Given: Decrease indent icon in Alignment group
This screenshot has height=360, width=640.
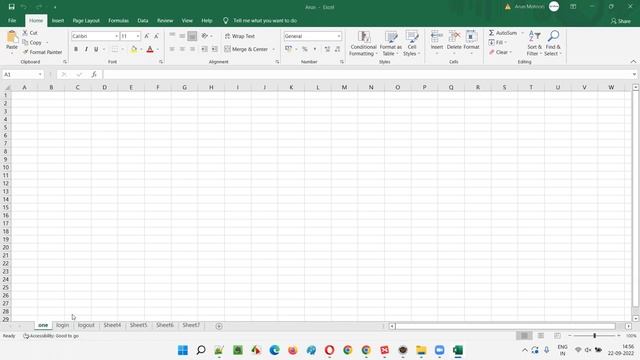Looking at the screenshot, I should click(204, 49).
